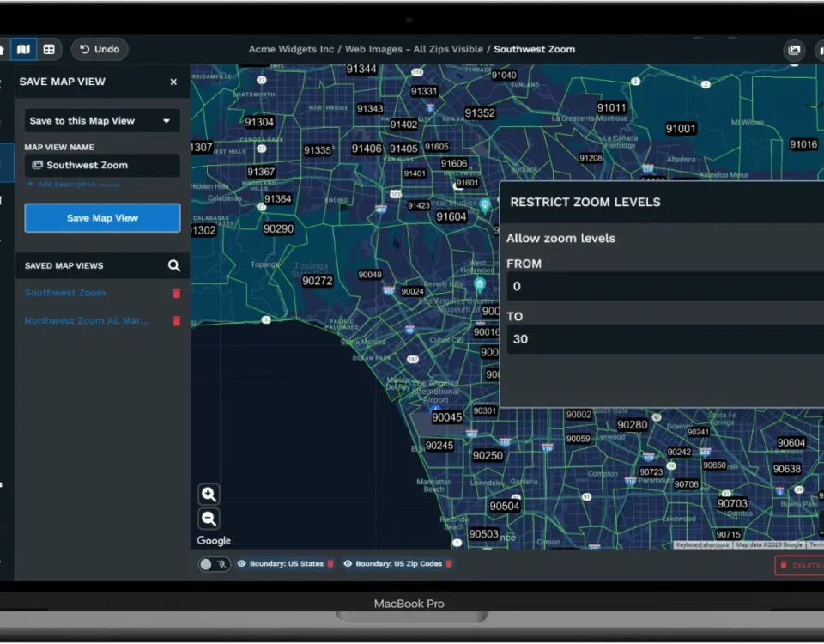
Task: Flip the boundary toggle switch at bottom left
Action: [213, 564]
